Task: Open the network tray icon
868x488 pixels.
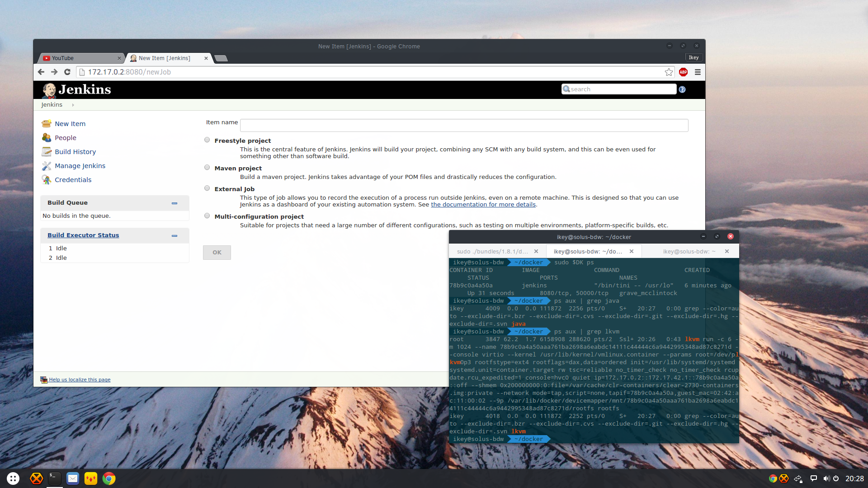Action: click(798, 479)
